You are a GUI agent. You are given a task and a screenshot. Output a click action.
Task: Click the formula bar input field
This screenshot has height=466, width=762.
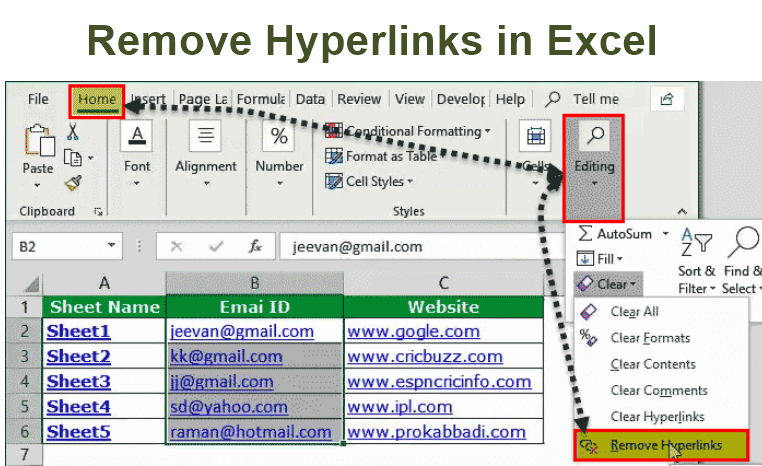[420, 246]
